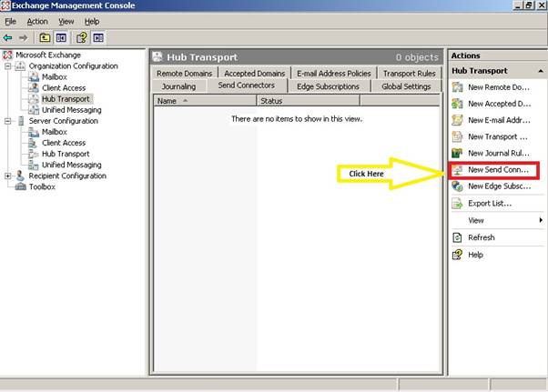Viewport: 548px width, 392px height.
Task: Select Mailbox under Server Configuration
Action: pyautogui.click(x=55, y=132)
